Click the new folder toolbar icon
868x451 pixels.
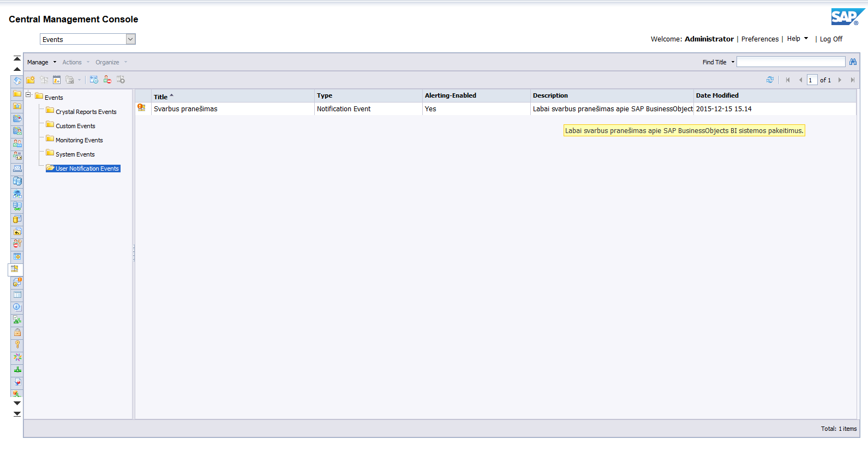[31, 80]
